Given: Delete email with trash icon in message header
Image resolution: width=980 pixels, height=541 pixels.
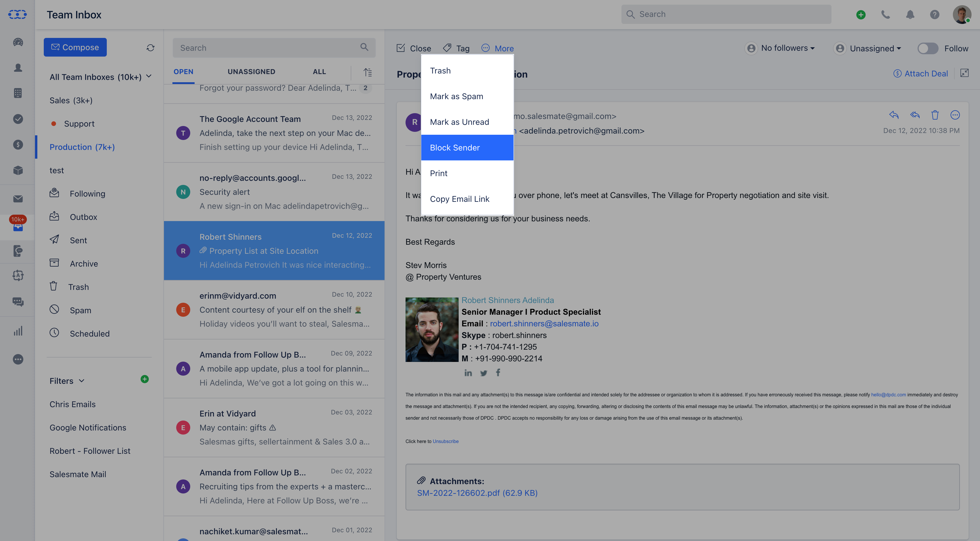Looking at the screenshot, I should [935, 115].
